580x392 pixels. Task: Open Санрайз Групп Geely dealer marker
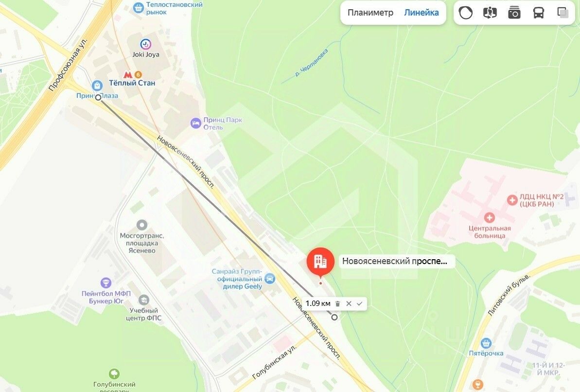tap(270, 279)
